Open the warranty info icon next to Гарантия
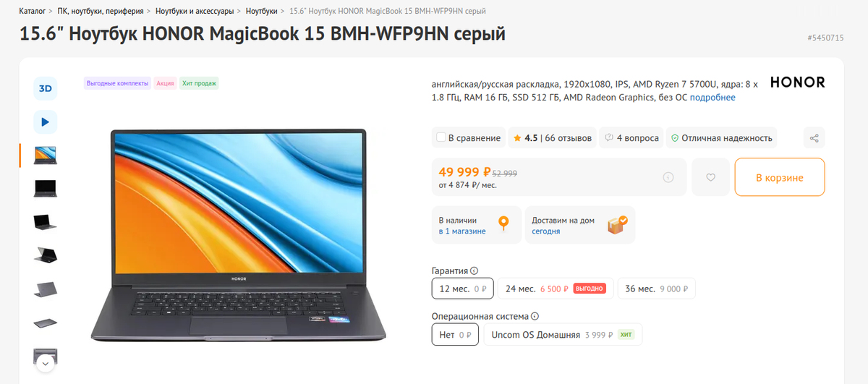The height and width of the screenshot is (384, 868). 475,270
